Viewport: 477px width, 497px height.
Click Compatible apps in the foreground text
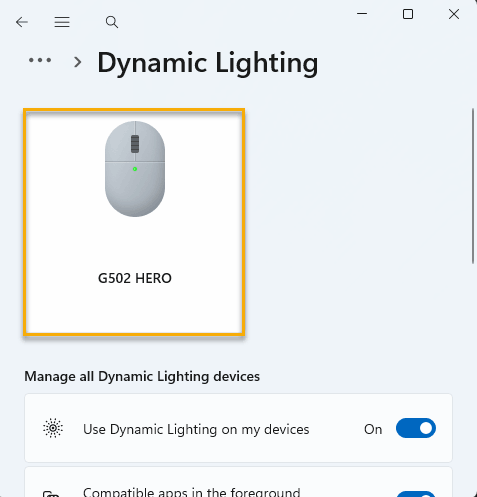(x=192, y=492)
